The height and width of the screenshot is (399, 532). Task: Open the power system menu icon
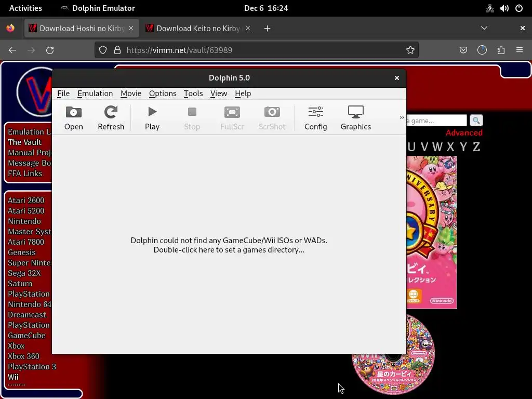519,8
